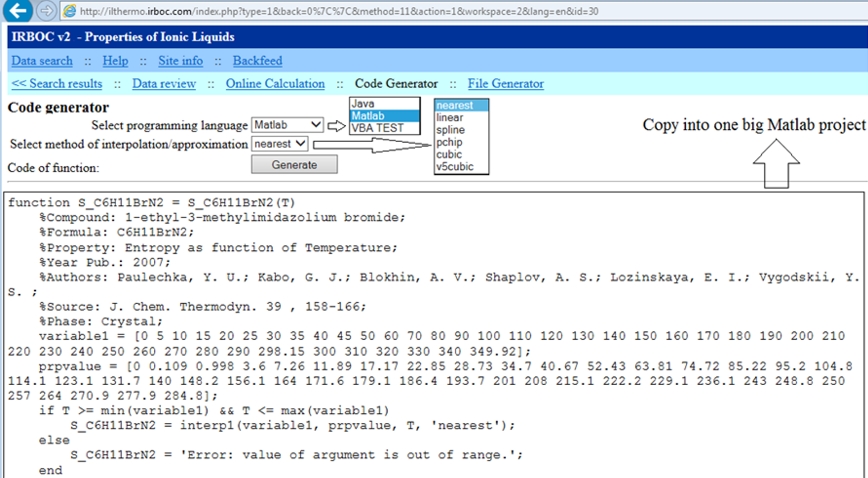Click the IRBOC v2 header title

pyautogui.click(x=123, y=37)
